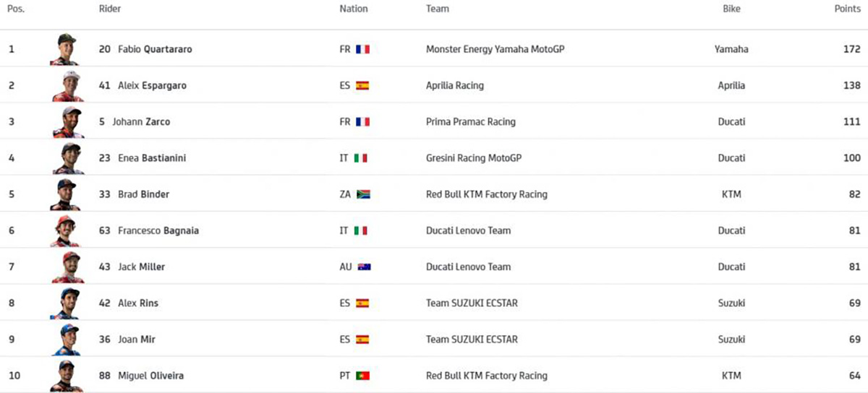
Task: Open the Brad Binder rider name link
Action: click(x=144, y=194)
